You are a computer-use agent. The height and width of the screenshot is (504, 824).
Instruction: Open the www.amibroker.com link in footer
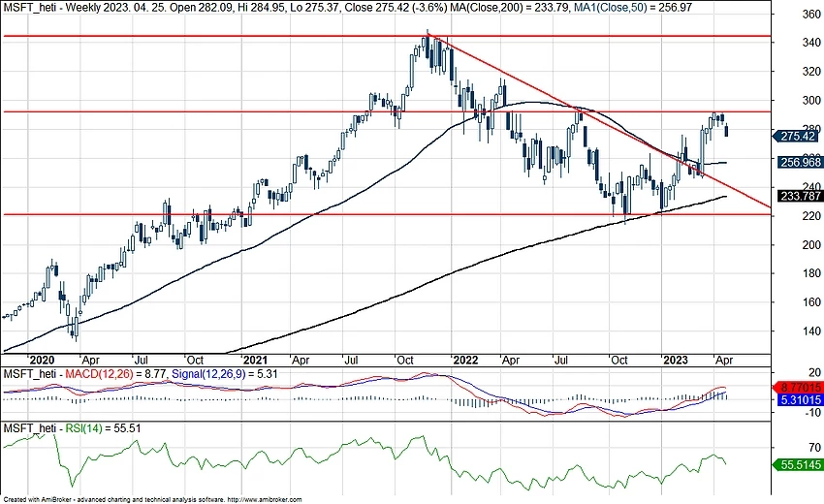(265, 500)
